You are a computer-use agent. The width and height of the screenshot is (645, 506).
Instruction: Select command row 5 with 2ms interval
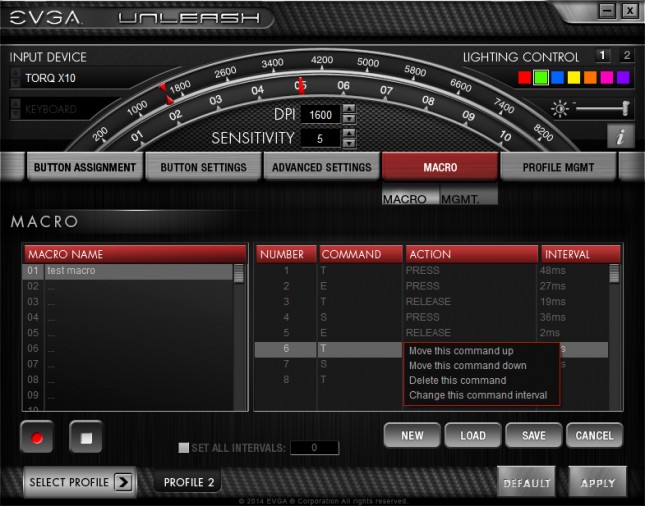pyautogui.click(x=432, y=333)
